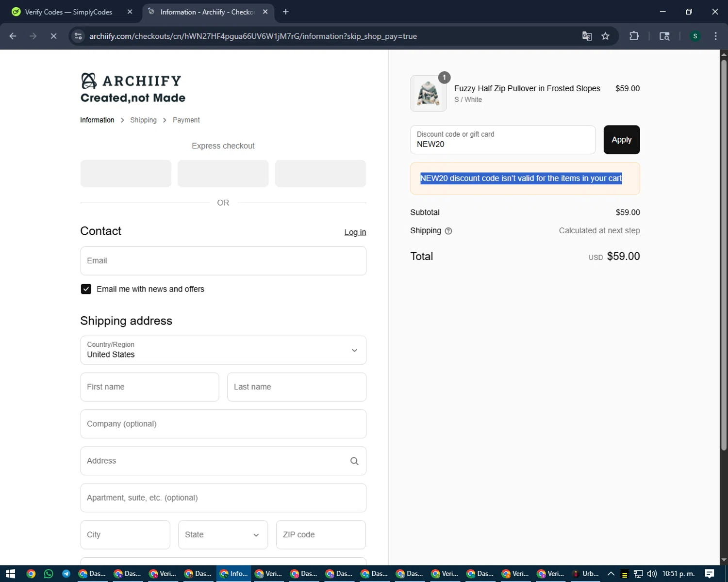Open WhatsApp from the taskbar
Viewport: 728px width, 582px height.
pyautogui.click(x=49, y=574)
